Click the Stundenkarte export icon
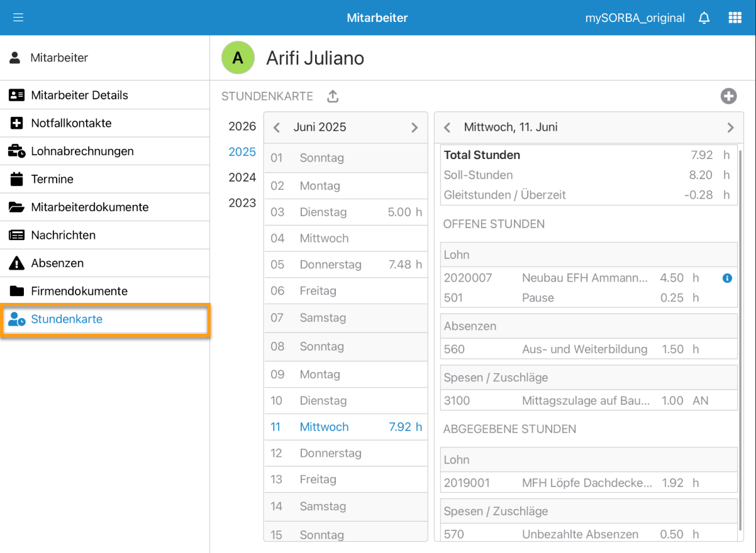756x553 pixels. click(x=333, y=96)
